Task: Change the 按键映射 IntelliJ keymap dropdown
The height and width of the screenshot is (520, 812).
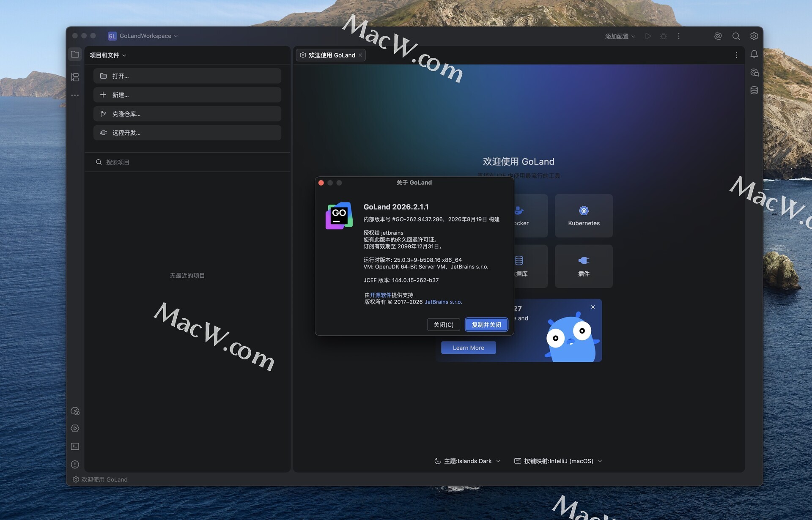Action: 558,461
